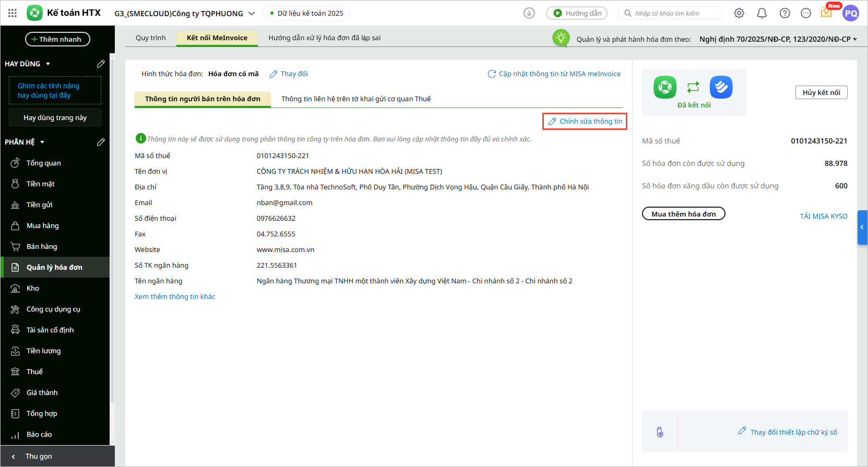This screenshot has height=467, width=868.
Task: Click the www.misa.com.vn website value
Action: (x=286, y=249)
